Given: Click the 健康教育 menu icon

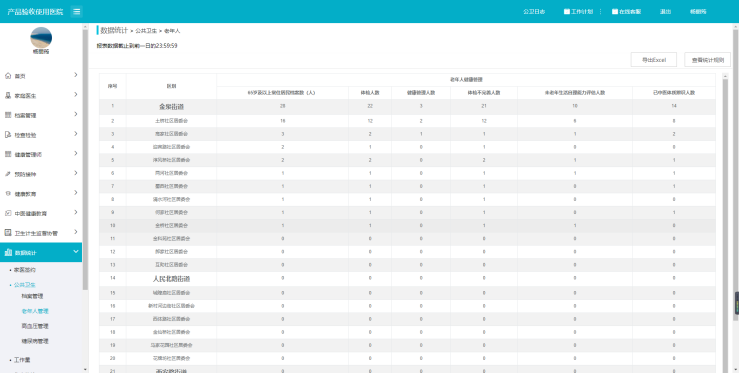Looking at the screenshot, I should coord(8,194).
